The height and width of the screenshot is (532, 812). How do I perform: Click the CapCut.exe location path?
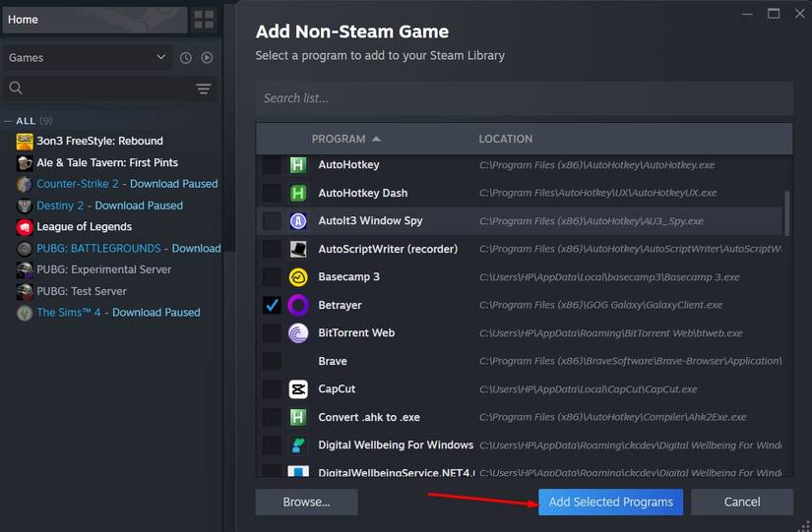point(588,389)
